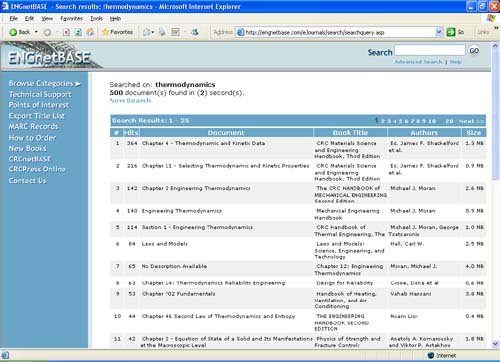Open the Favorites star toolbar button
The height and width of the screenshot is (362, 500).
[x=117, y=32]
